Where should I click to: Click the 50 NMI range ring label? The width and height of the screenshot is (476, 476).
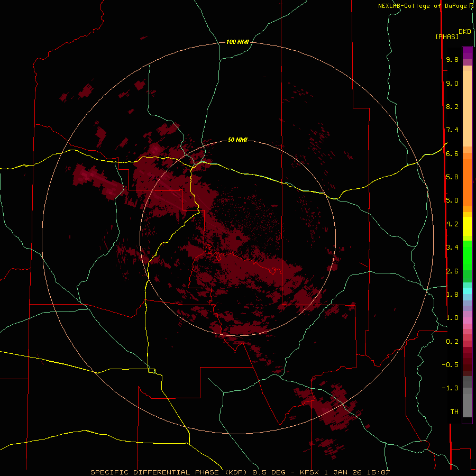point(237,140)
